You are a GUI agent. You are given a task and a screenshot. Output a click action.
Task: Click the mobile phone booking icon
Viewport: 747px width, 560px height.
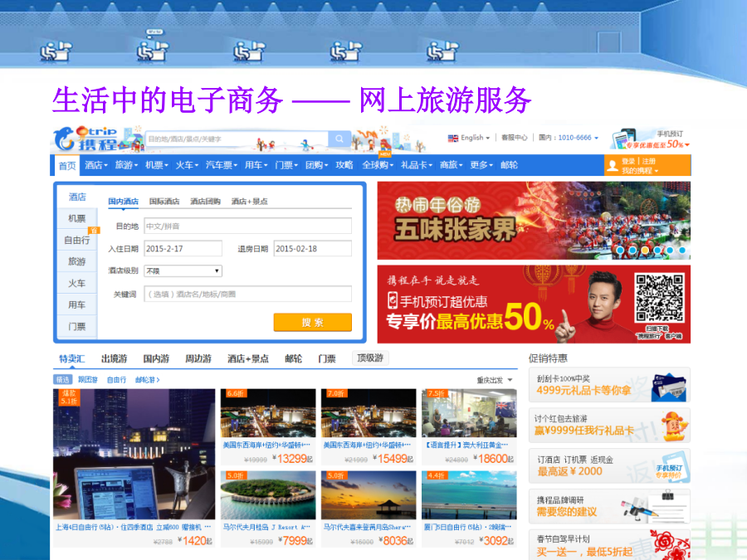[625, 139]
